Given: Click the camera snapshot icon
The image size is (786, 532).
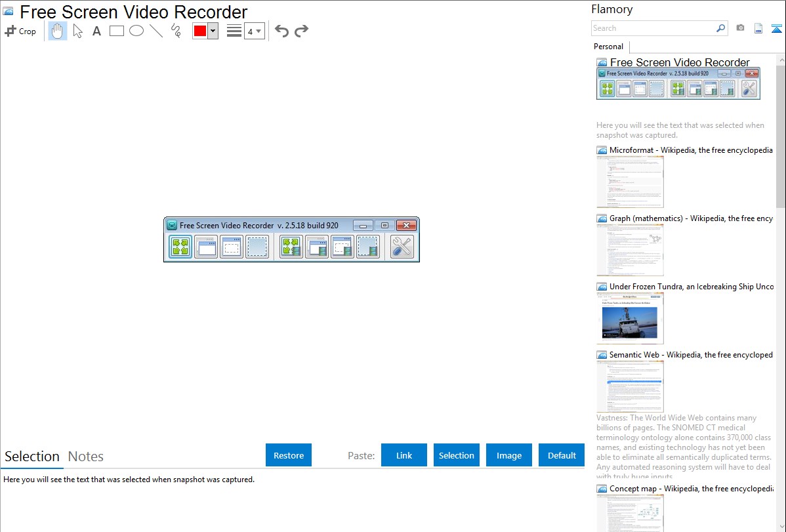Looking at the screenshot, I should coord(740,28).
